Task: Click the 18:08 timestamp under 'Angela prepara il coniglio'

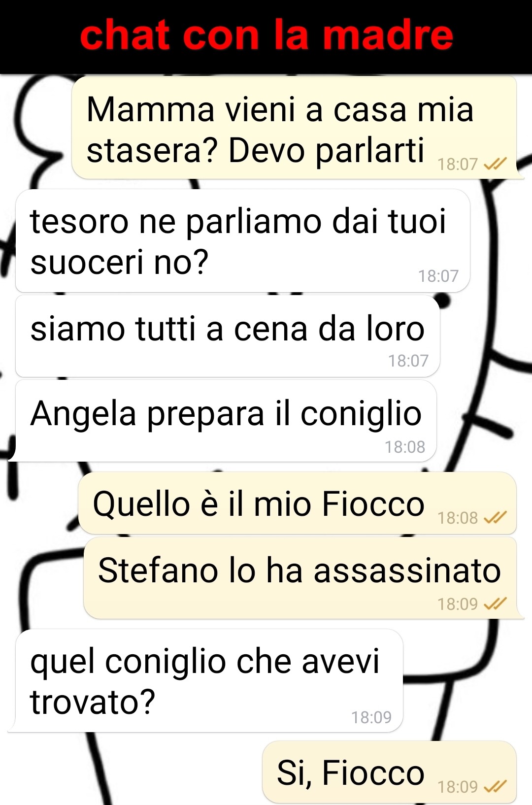Action: click(x=405, y=447)
